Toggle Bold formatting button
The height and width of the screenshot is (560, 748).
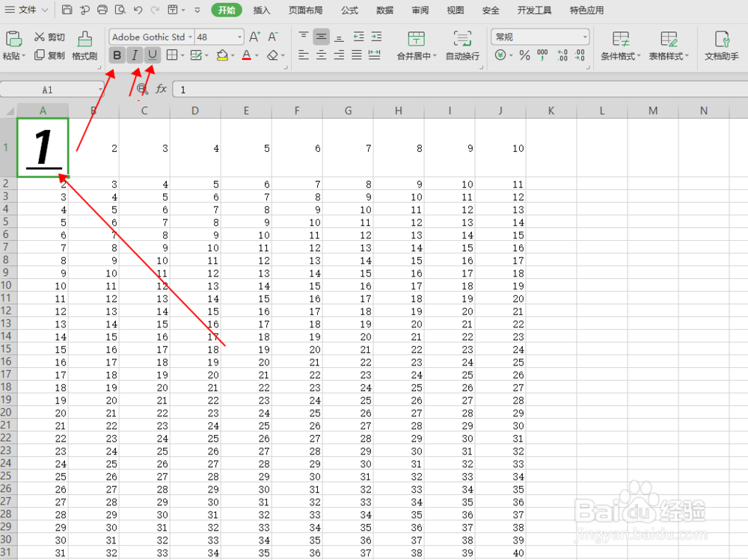pyautogui.click(x=117, y=55)
